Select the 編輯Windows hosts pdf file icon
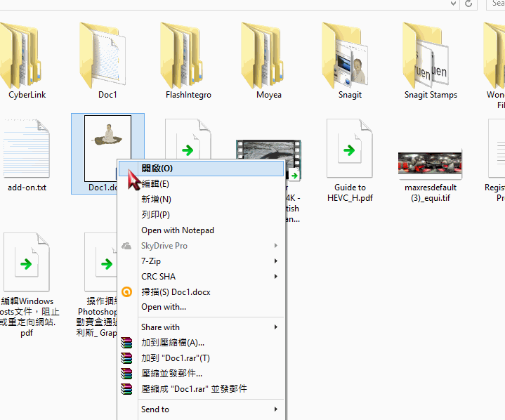 tap(27, 262)
